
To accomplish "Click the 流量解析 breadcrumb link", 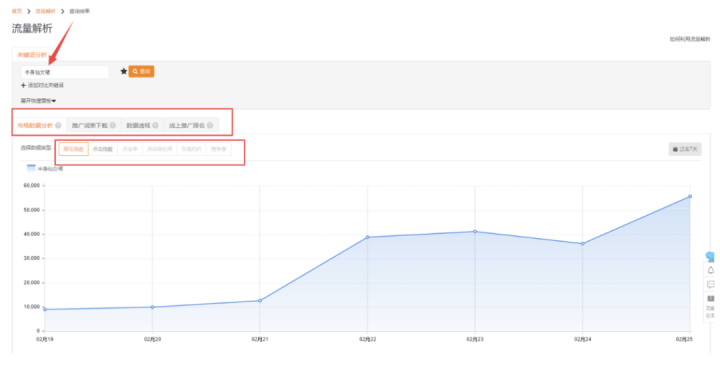I will (x=45, y=11).
